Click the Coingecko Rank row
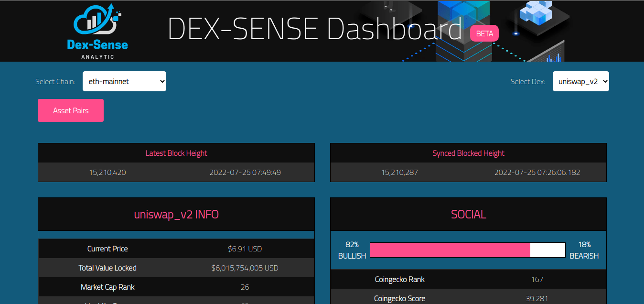Image resolution: width=644 pixels, height=304 pixels. [468, 280]
